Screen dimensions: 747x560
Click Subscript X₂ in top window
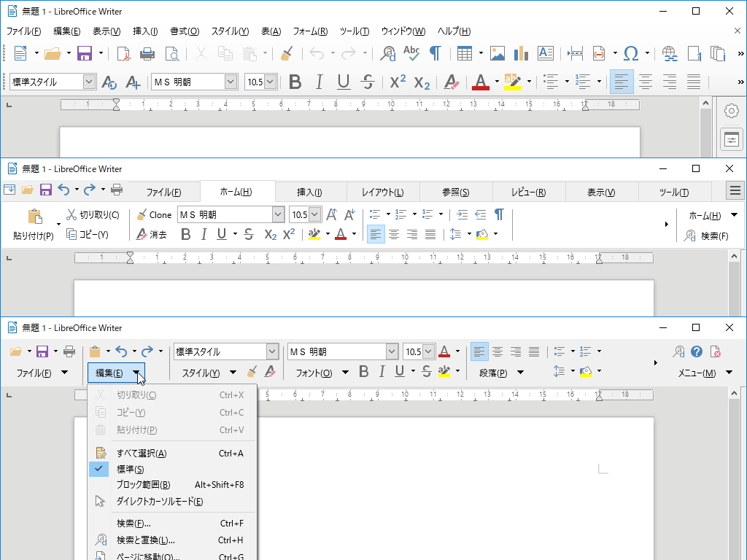click(422, 82)
